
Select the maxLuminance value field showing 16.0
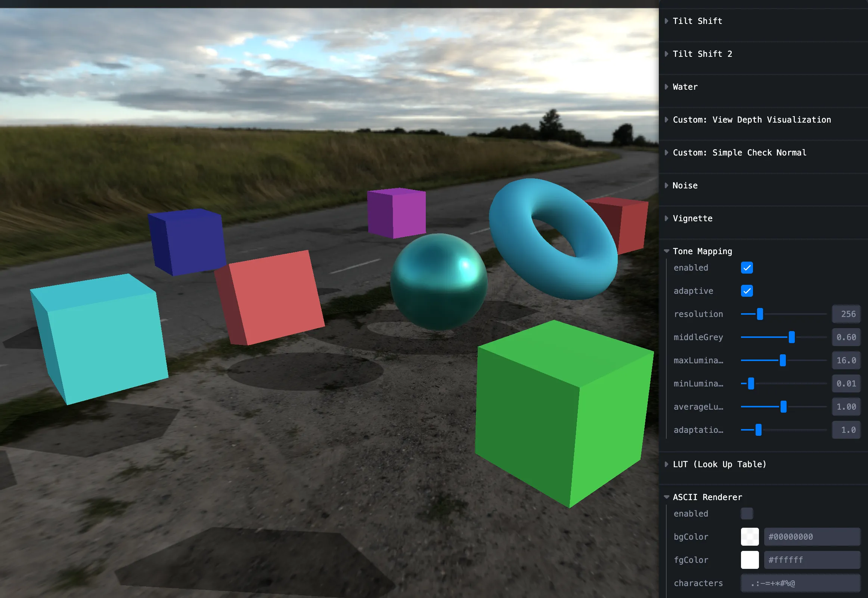[846, 360]
